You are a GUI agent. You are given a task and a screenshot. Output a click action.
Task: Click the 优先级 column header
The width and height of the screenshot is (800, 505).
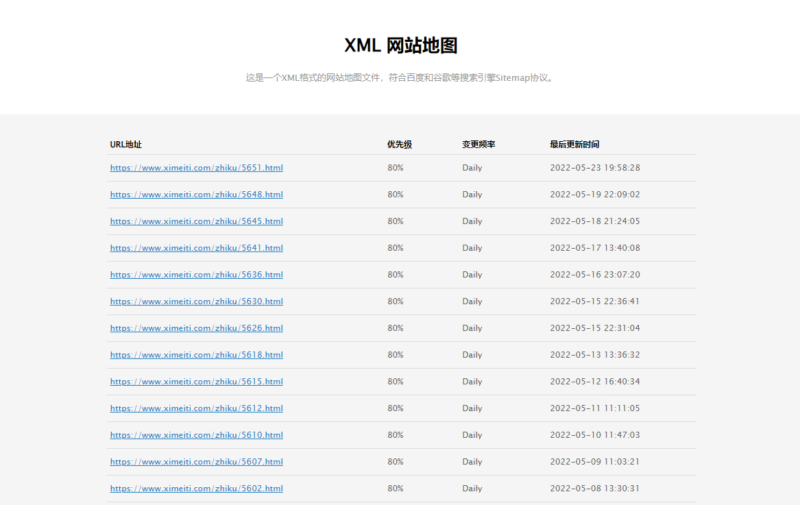399,145
